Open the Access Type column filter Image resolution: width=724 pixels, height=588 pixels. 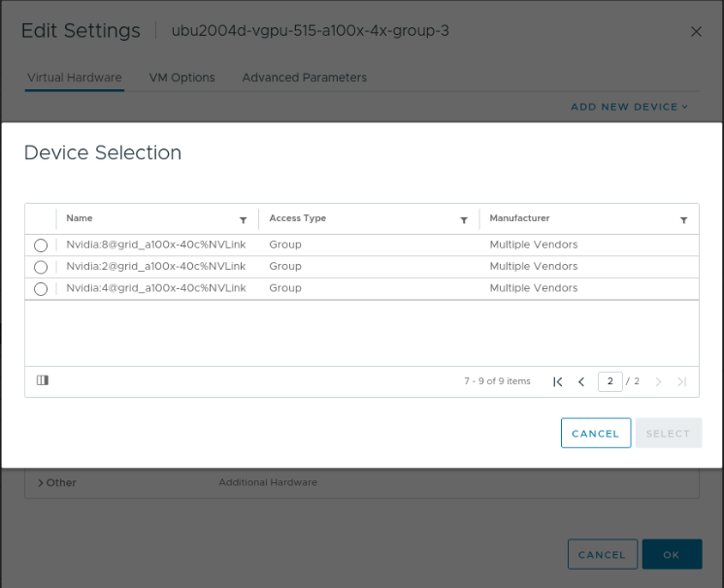click(x=464, y=220)
